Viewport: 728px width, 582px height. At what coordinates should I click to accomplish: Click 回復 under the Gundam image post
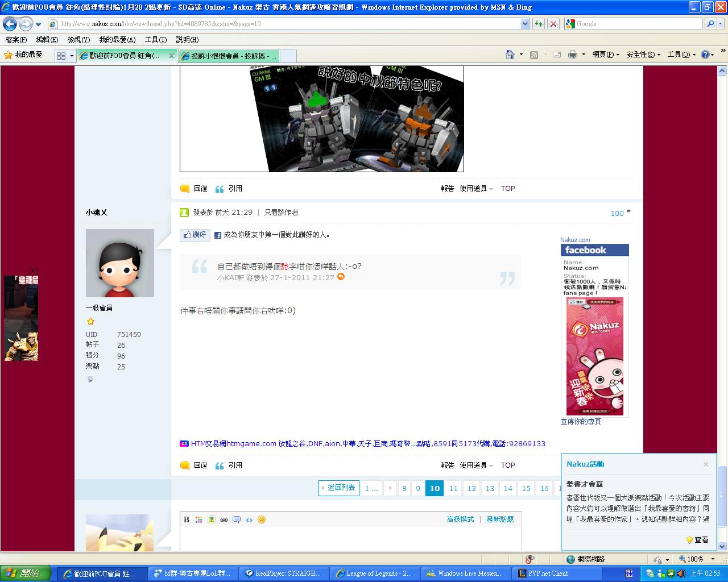coord(194,189)
